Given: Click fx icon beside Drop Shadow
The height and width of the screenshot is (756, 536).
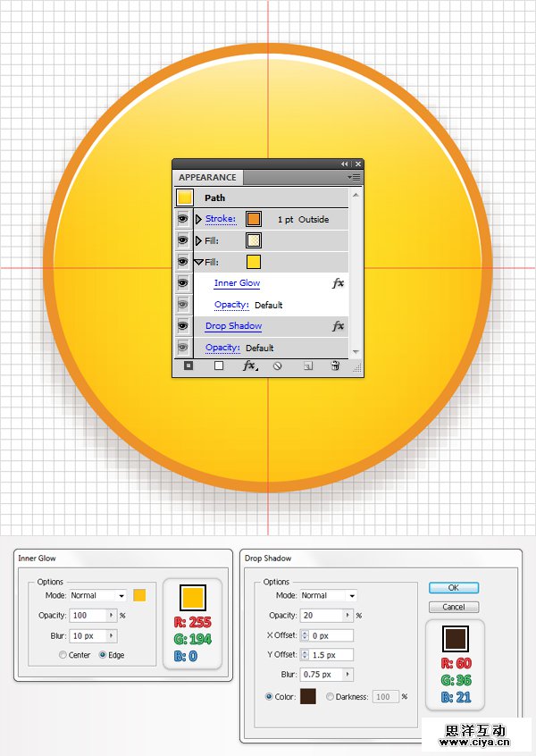Looking at the screenshot, I should click(x=338, y=326).
